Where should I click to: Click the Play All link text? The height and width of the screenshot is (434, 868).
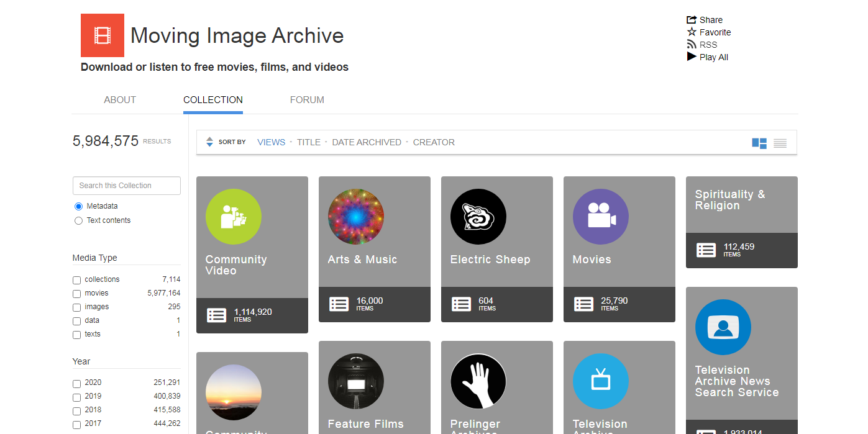pyautogui.click(x=714, y=57)
